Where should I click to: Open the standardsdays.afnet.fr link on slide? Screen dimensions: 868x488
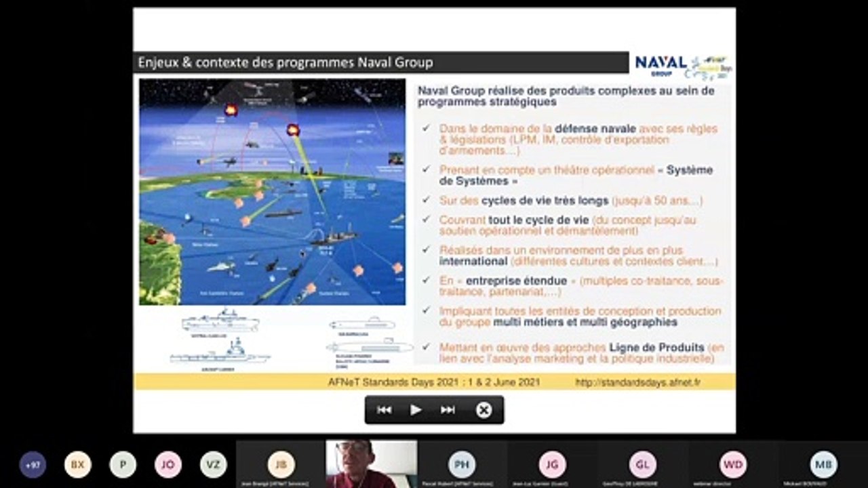[637, 382]
